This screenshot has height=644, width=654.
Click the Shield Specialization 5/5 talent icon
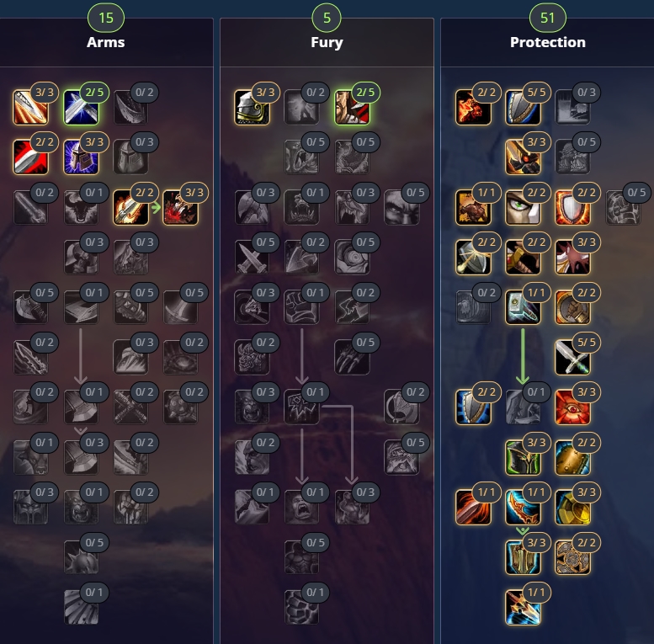coord(523,107)
